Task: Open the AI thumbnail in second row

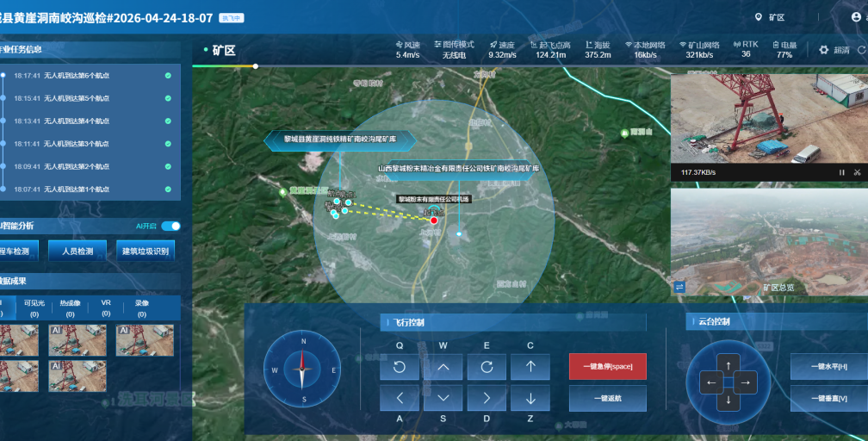Action: 77,376
